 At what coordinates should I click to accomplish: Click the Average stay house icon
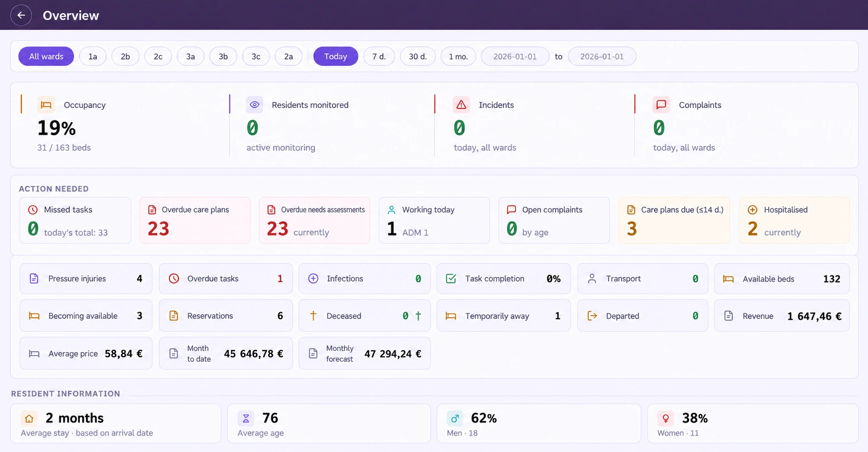point(29,418)
